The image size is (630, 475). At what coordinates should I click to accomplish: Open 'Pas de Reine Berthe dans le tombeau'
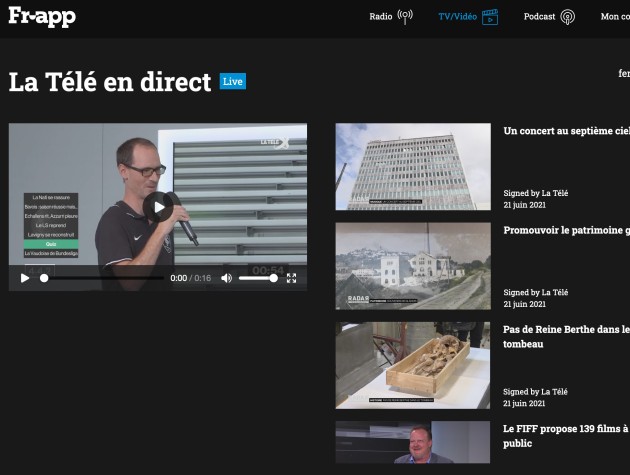click(x=566, y=336)
